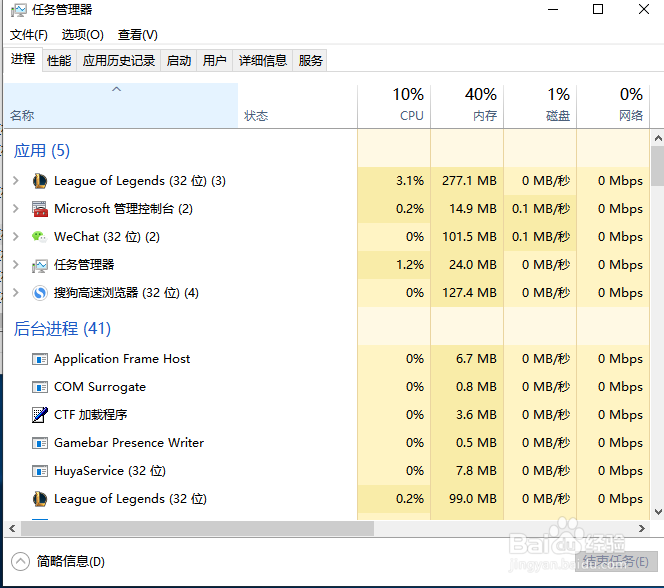Maximize the Task Manager window
The image size is (664, 588).
point(598,9)
